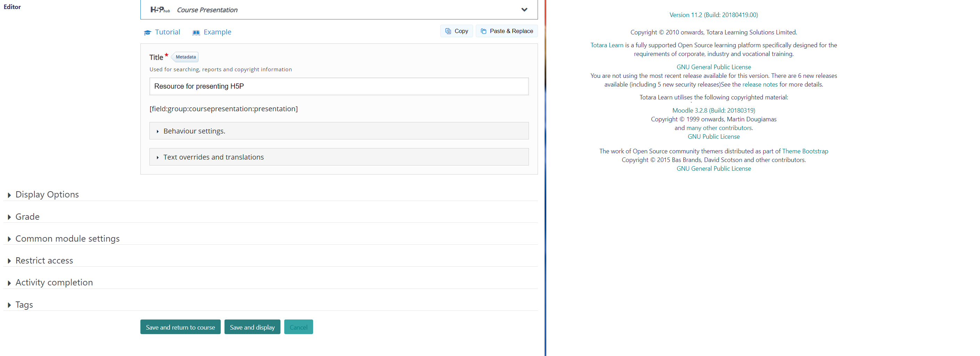Click the Paste & Replace clipboard icon
Image resolution: width=980 pixels, height=356 pixels.
coord(483,31)
